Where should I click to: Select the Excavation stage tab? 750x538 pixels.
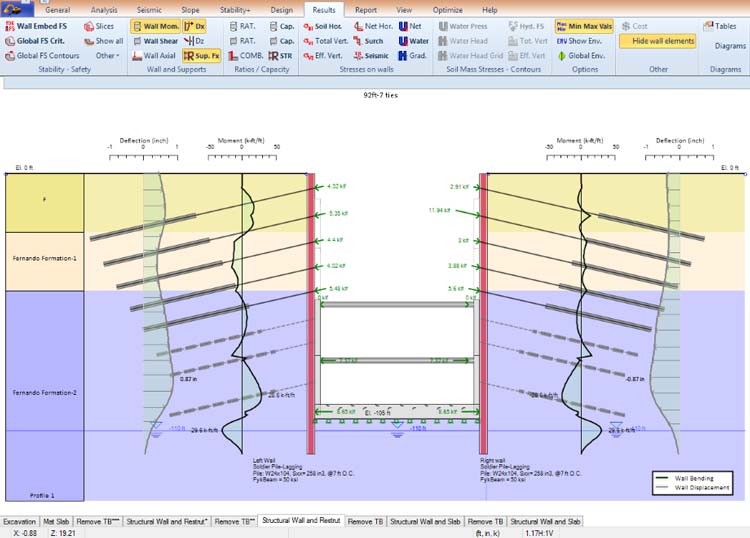21,522
